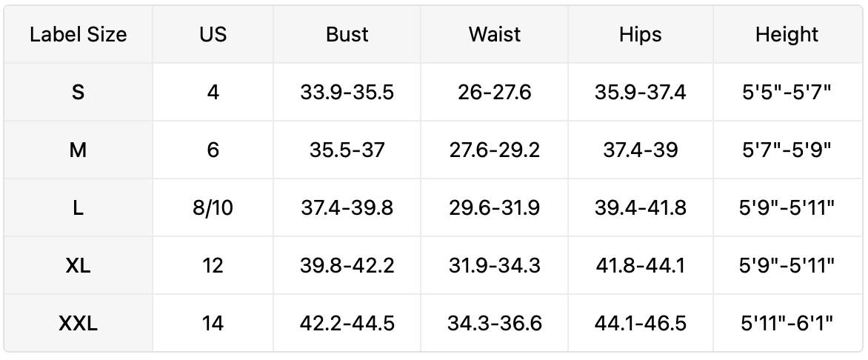This screenshot has height=360, width=868.
Task: Click hips measurement 35.9-37.4
Action: point(641,93)
